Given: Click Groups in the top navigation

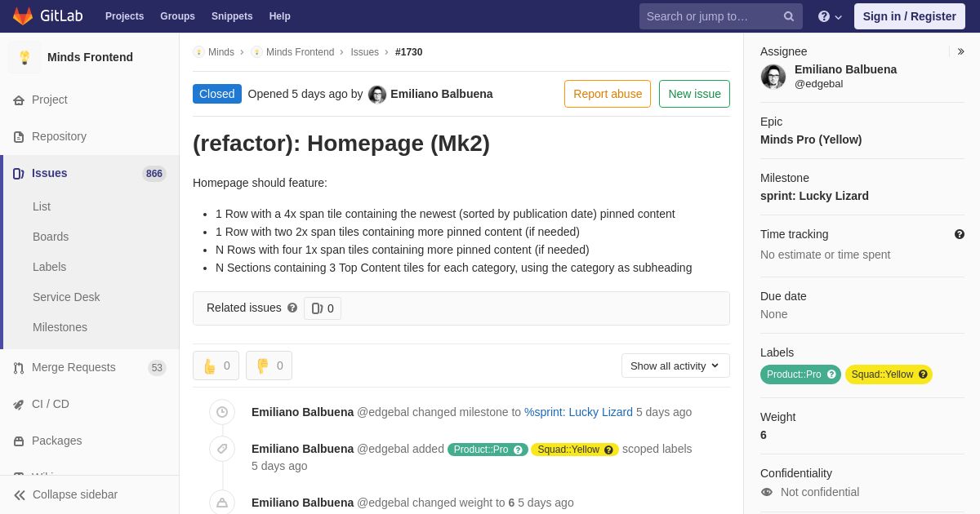Looking at the screenshot, I should click(177, 16).
